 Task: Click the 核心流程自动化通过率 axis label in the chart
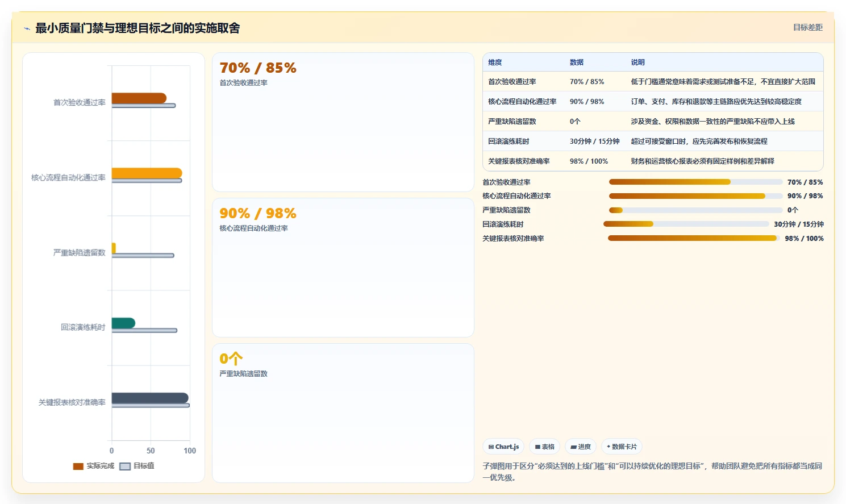pos(68,177)
